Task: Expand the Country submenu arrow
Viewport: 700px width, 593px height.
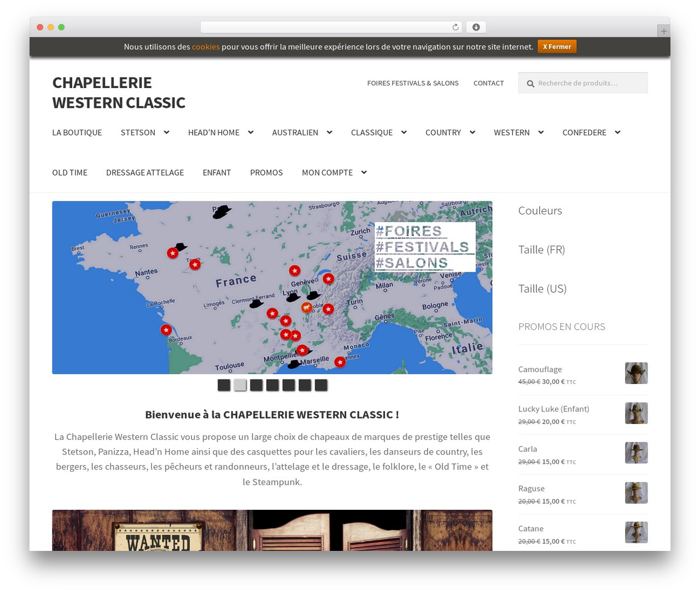Action: (472, 132)
